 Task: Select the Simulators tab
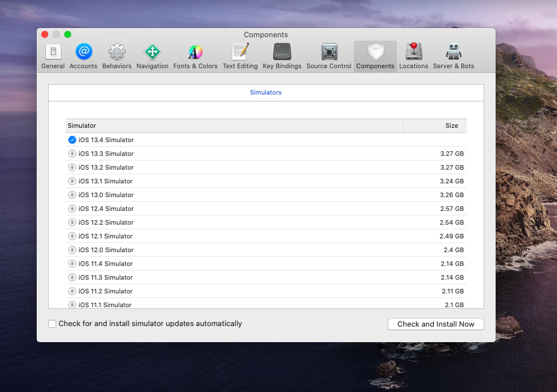[266, 92]
